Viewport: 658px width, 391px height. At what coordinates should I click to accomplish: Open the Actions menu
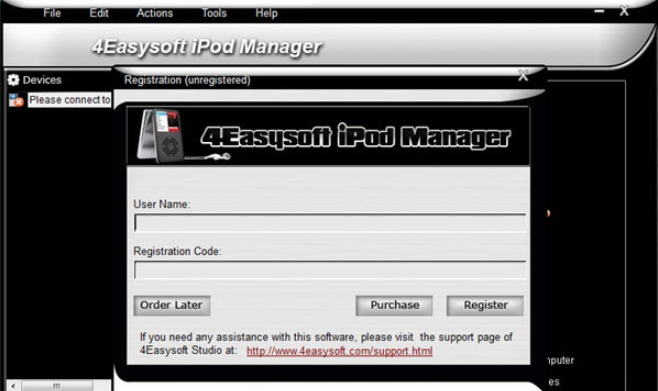(154, 13)
